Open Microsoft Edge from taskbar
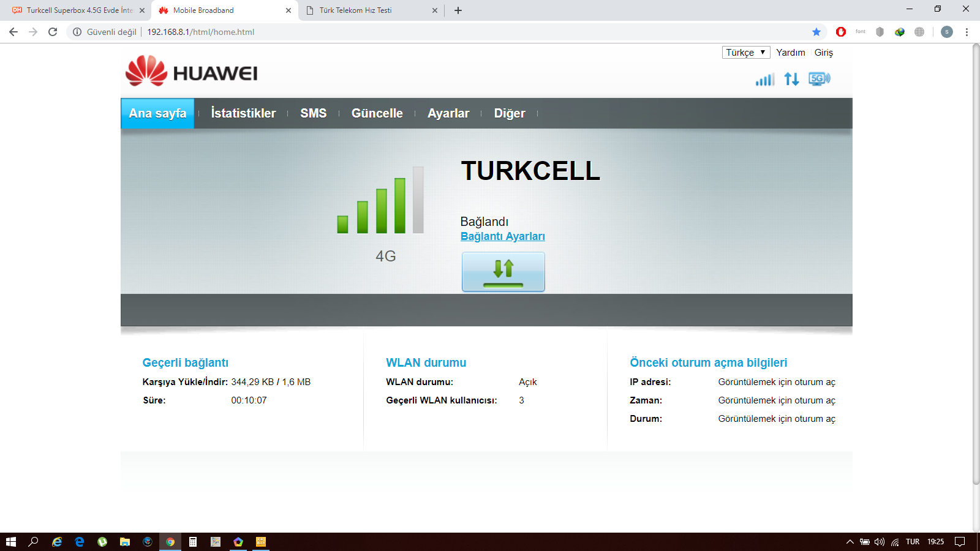 coord(80,542)
